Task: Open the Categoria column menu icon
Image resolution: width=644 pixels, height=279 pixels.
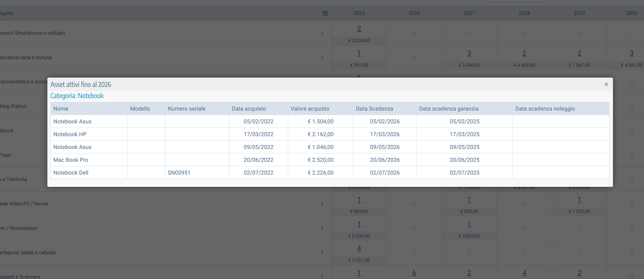Action: pos(325,13)
